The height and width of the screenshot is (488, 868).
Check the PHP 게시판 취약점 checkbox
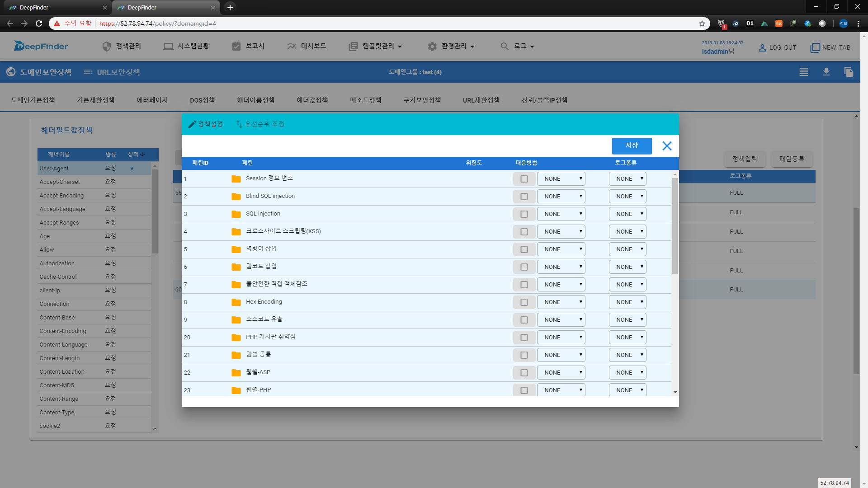524,338
